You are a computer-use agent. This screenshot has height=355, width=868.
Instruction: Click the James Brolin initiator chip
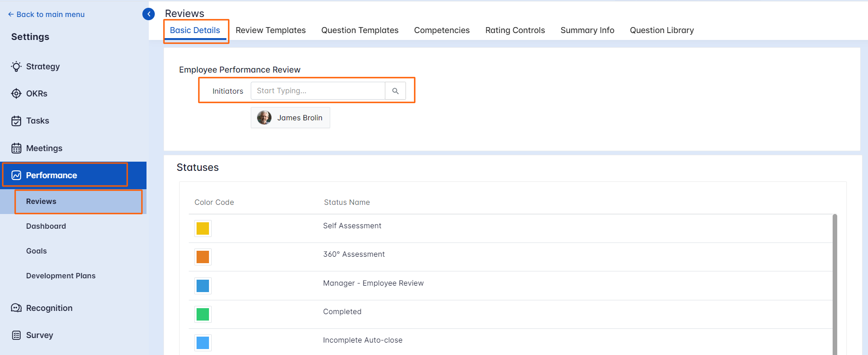[290, 118]
